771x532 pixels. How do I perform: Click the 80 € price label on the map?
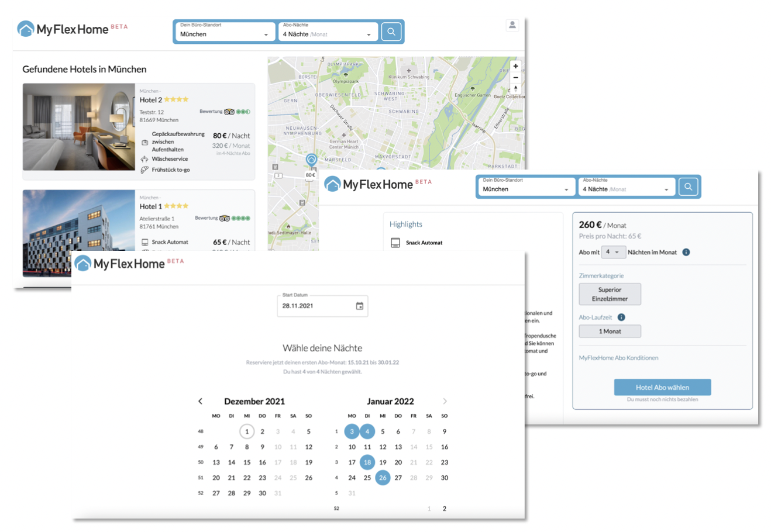click(x=311, y=175)
